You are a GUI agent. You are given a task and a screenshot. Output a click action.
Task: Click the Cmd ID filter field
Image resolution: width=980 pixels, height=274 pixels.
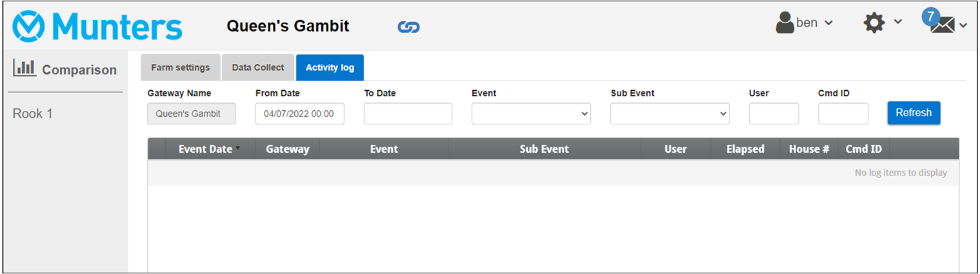843,113
